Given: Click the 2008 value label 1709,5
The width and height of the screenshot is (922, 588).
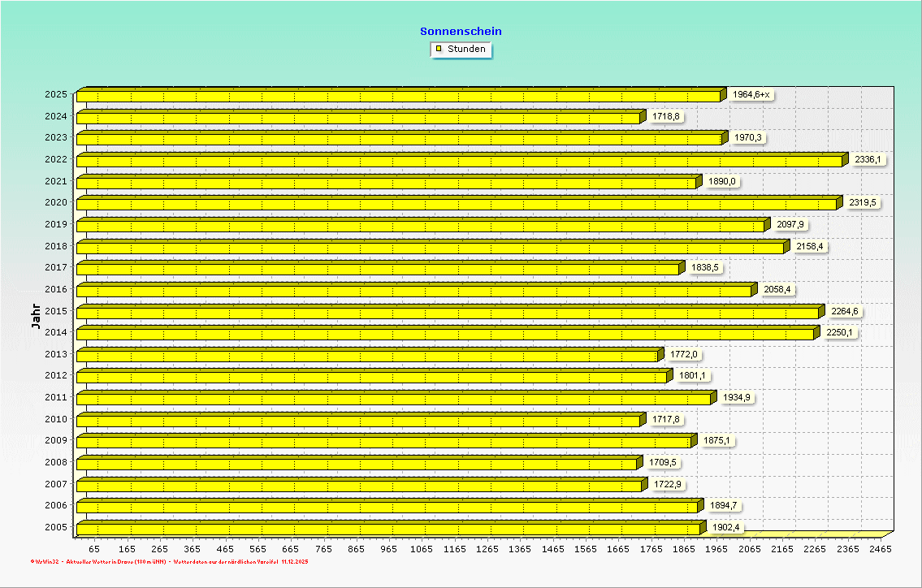Looking at the screenshot, I should 662,463.
